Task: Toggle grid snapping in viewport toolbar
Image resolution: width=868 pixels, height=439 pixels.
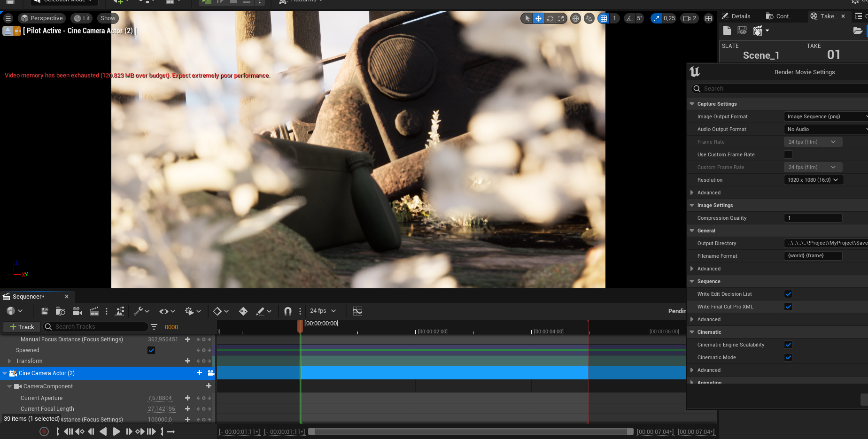Action: [x=604, y=18]
